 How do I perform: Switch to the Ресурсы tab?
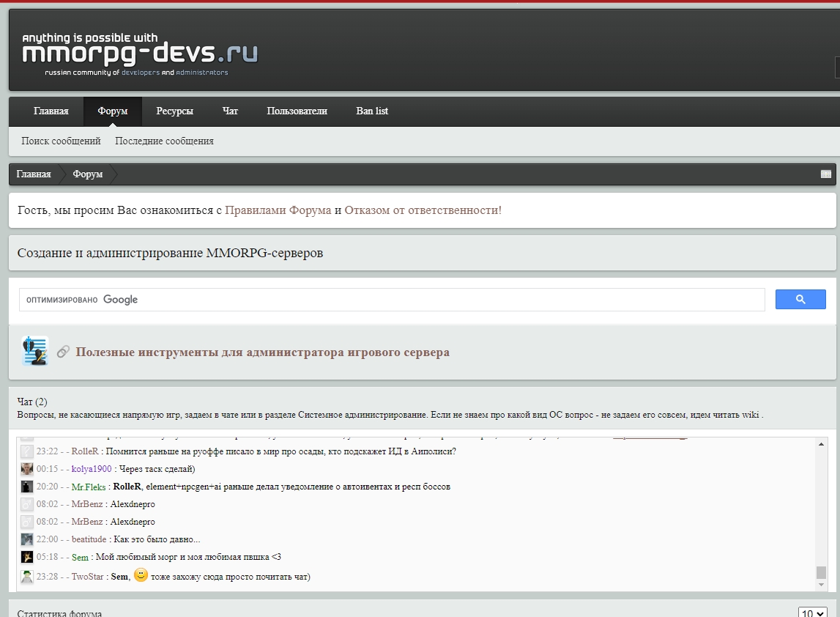pos(175,111)
